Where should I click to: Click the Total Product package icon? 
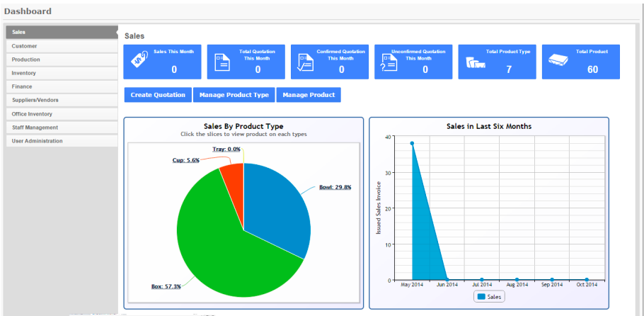tap(558, 62)
